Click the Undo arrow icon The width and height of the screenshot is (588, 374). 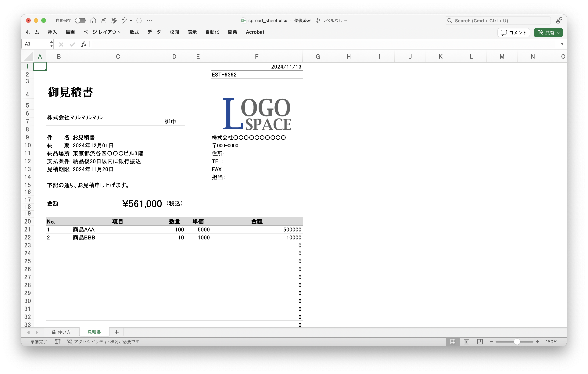[x=124, y=20]
